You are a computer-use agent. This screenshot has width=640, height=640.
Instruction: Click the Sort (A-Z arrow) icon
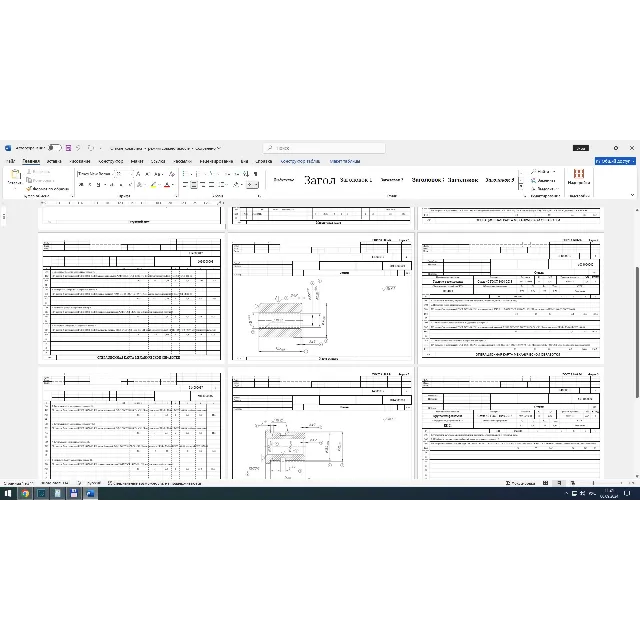click(x=246, y=174)
